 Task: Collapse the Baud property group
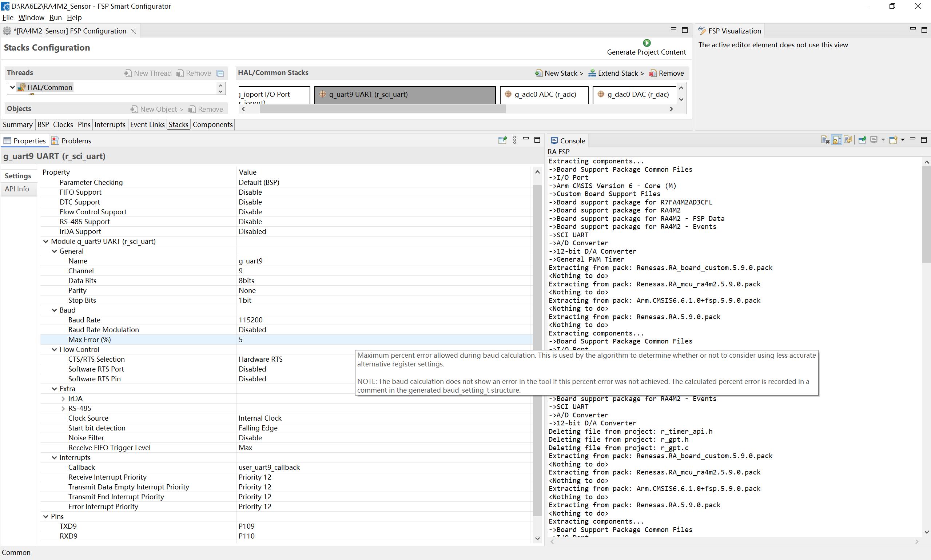pyautogui.click(x=54, y=310)
